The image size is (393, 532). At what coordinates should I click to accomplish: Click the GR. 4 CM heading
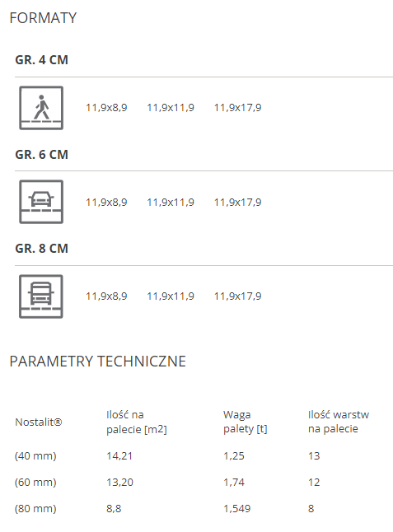[x=42, y=60]
